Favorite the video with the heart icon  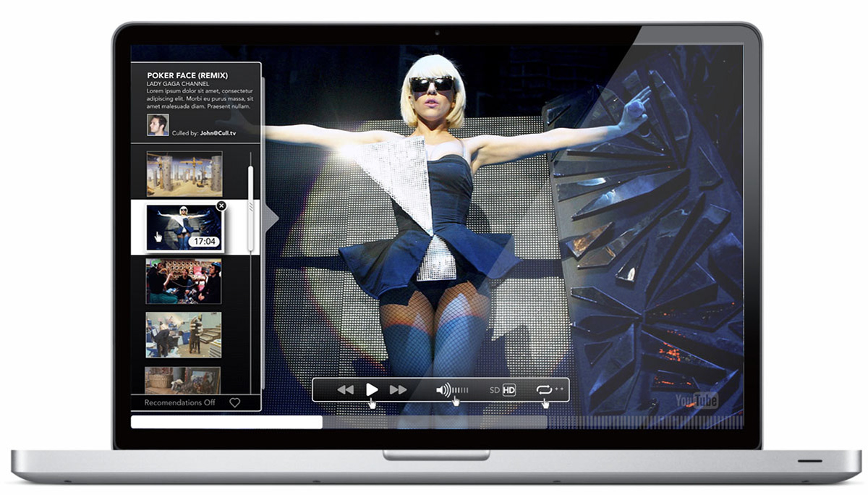[234, 403]
